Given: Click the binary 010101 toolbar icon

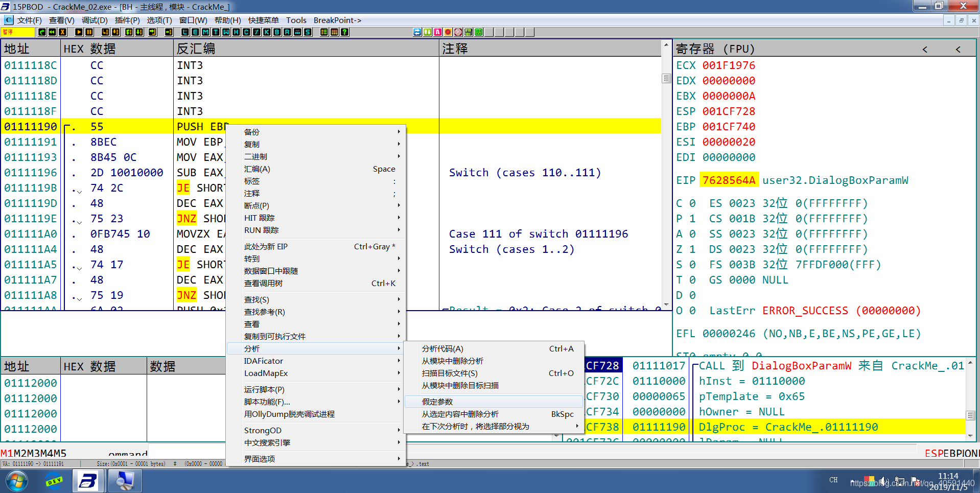Looking at the screenshot, I should 469,32.
